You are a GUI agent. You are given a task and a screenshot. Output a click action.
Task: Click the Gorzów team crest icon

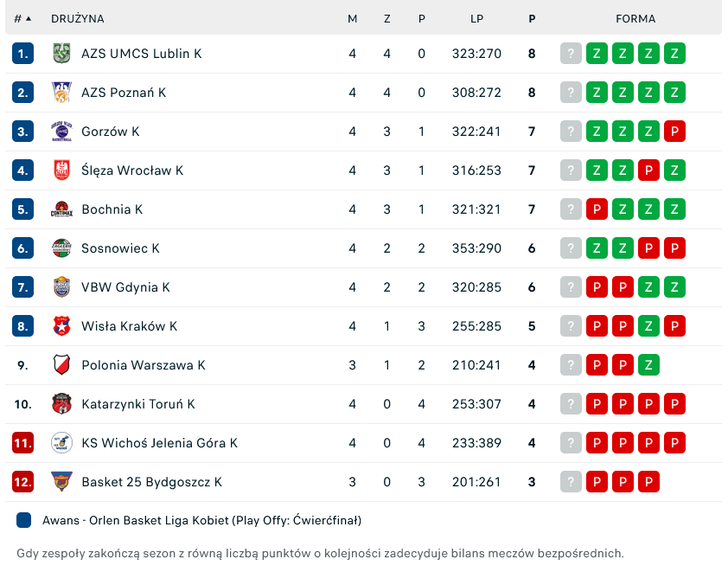pos(61,132)
